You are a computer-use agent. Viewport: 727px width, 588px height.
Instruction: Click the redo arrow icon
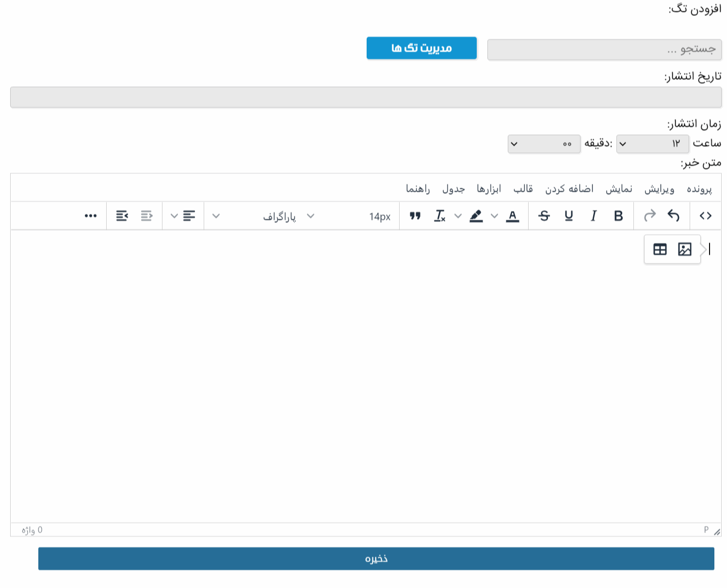[x=649, y=216]
